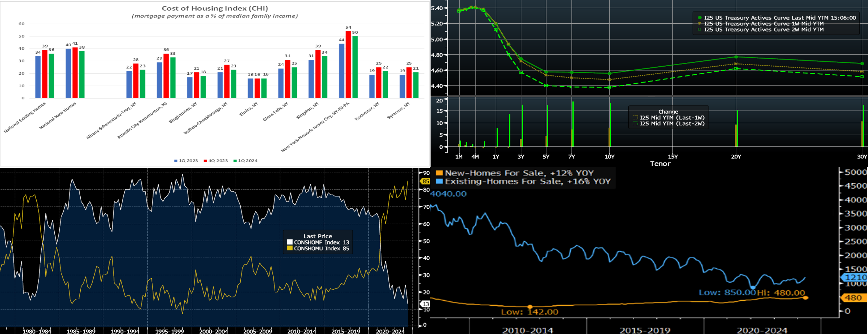Select the 2015-2019 label on inventory chart

(645, 330)
